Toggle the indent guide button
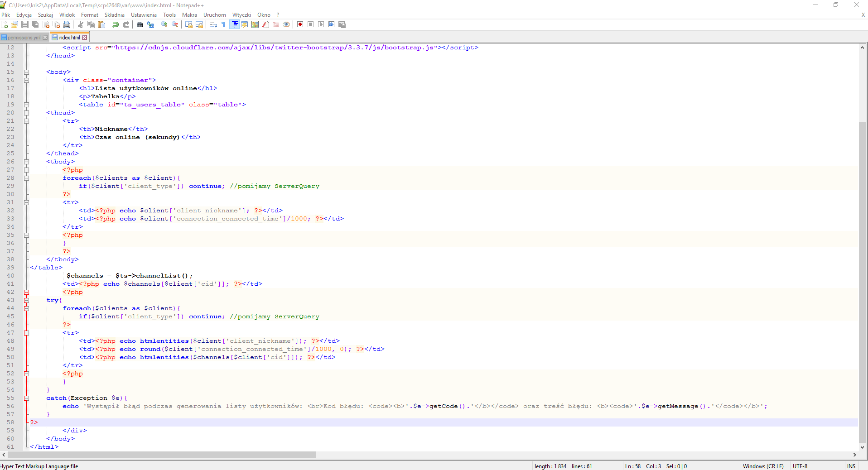Viewport: 868px width, 470px height. (235, 24)
